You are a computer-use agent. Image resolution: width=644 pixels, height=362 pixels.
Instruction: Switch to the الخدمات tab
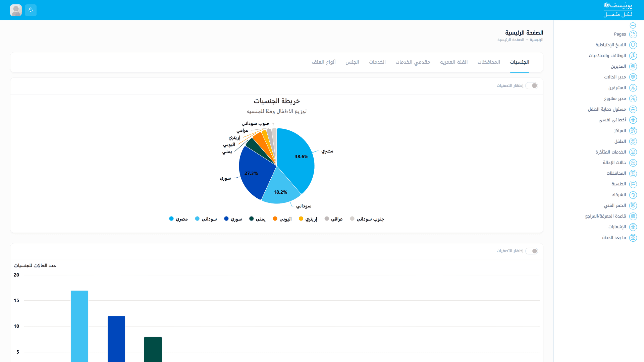(377, 62)
